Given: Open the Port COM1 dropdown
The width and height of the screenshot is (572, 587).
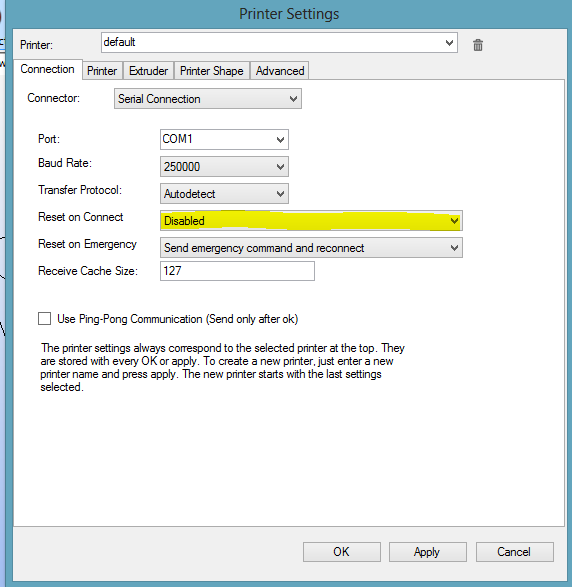Looking at the screenshot, I should pyautogui.click(x=224, y=139).
